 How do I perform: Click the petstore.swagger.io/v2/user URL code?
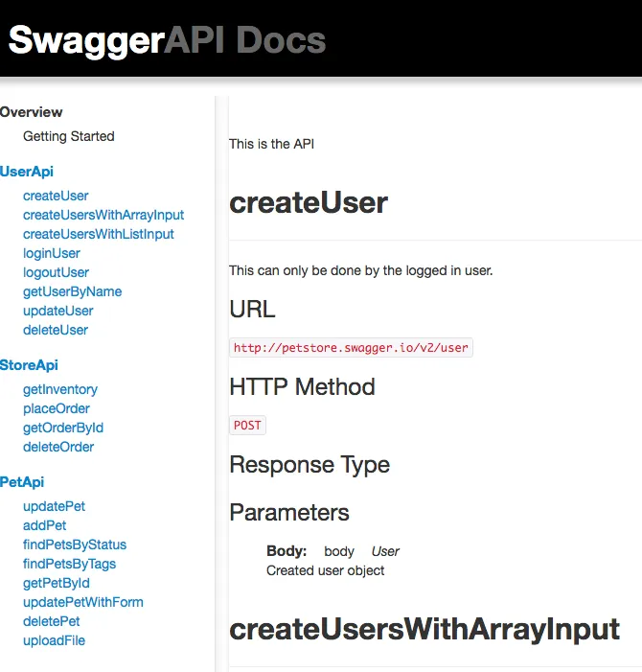(x=352, y=348)
